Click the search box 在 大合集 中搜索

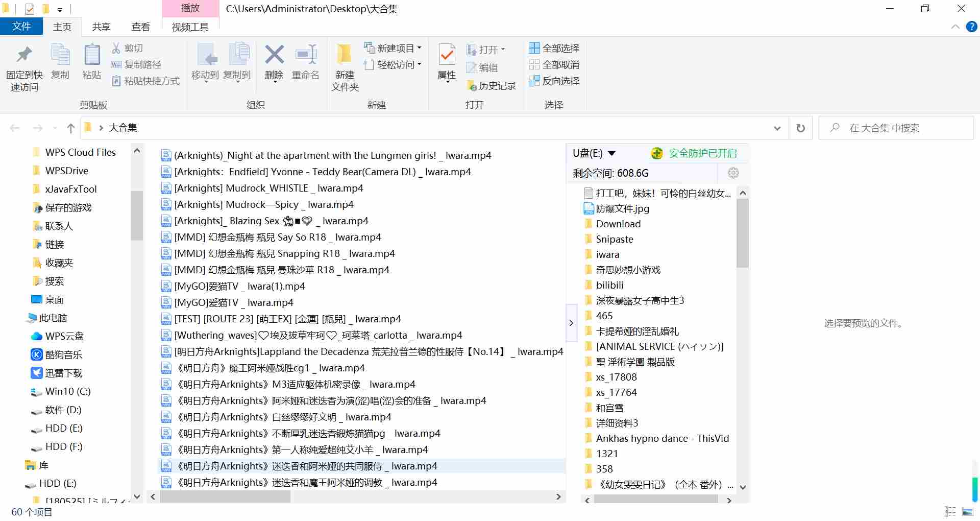[x=896, y=128]
